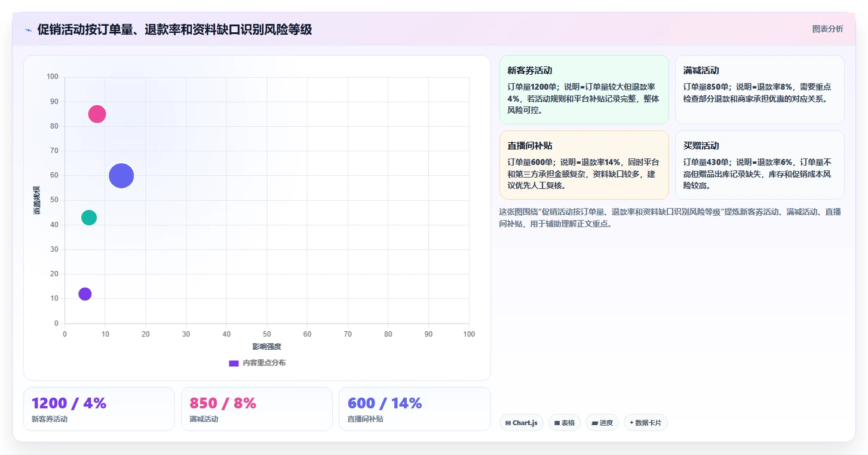This screenshot has width=868, height=455.
Task: Click the main title 促销活动按订单量、退款率和资料缺口识别风险等级
Action: tap(174, 30)
